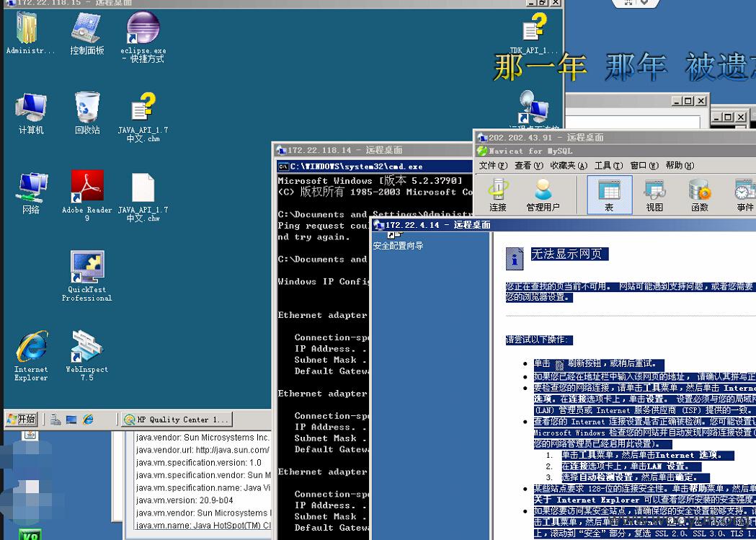The width and height of the screenshot is (756, 540).
Task: Click the java.vm.specification.version: 1.0 line
Action: pos(199,462)
